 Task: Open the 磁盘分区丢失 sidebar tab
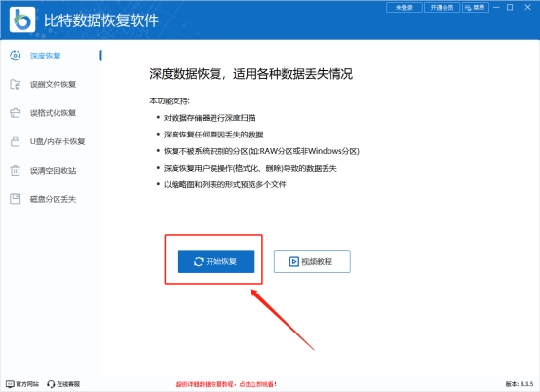(52, 199)
